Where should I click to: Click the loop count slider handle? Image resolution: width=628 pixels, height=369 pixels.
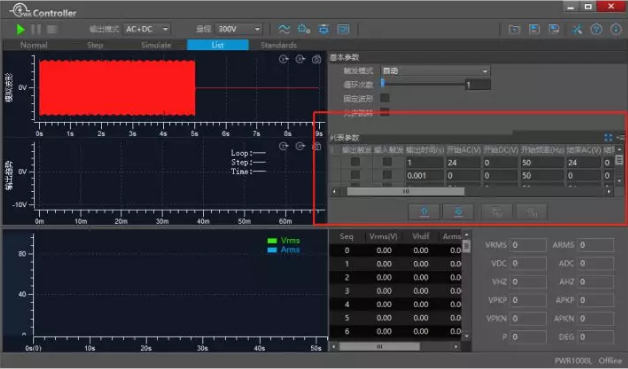[x=383, y=83]
